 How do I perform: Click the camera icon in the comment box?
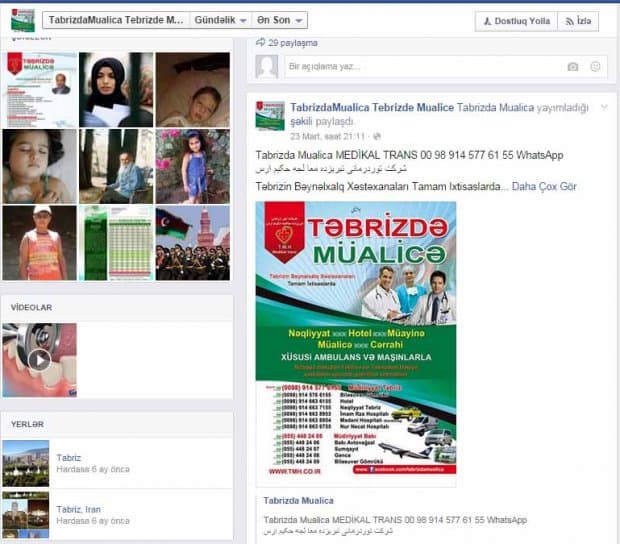(x=573, y=67)
